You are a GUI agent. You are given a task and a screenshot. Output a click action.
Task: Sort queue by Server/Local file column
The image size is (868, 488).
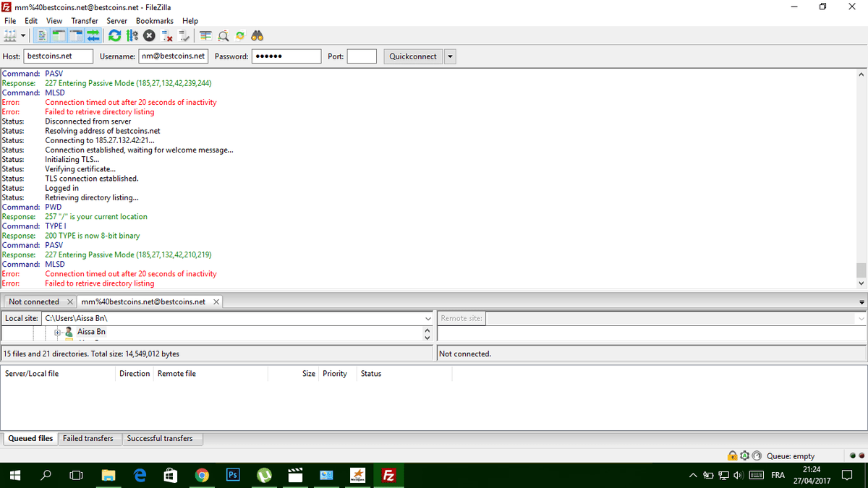(59, 374)
